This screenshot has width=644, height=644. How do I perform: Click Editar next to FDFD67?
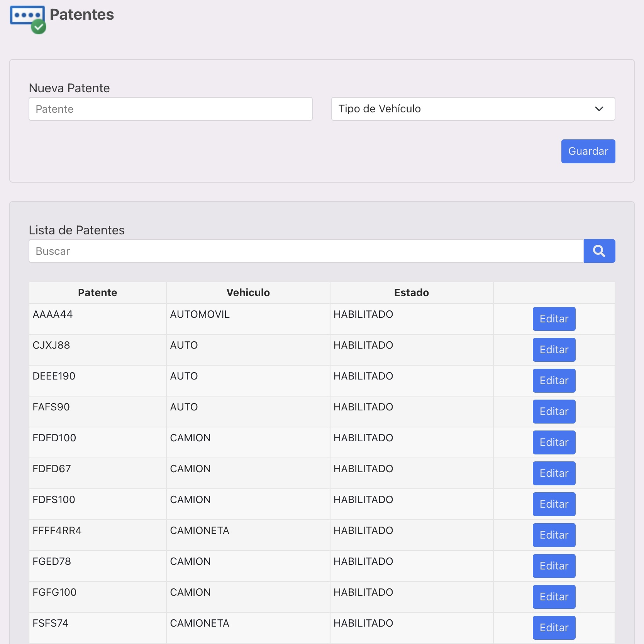point(554,473)
